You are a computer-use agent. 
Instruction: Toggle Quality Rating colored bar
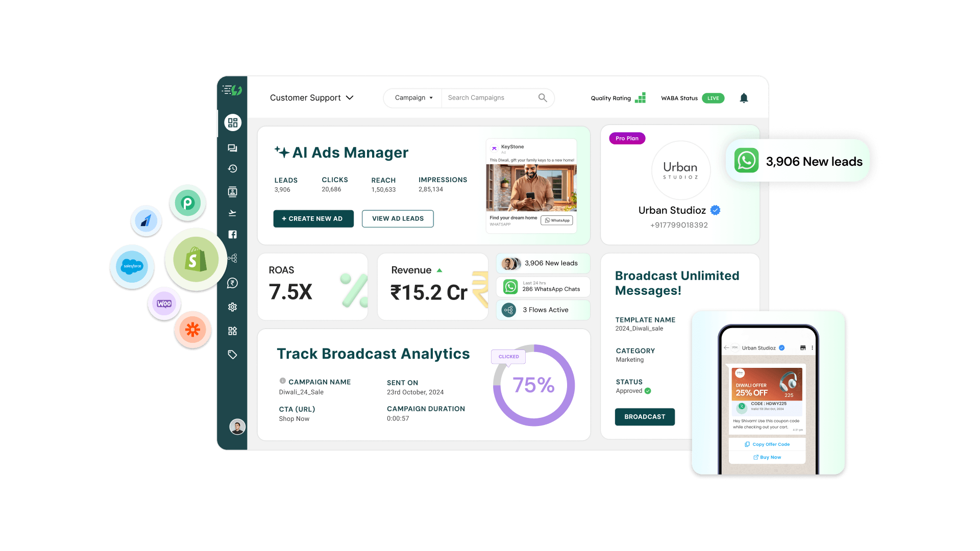coord(641,97)
